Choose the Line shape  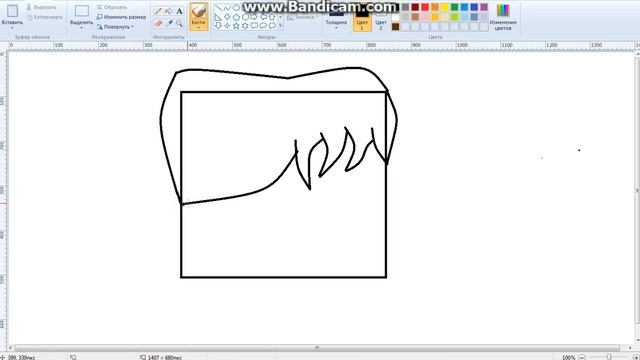coord(218,7)
